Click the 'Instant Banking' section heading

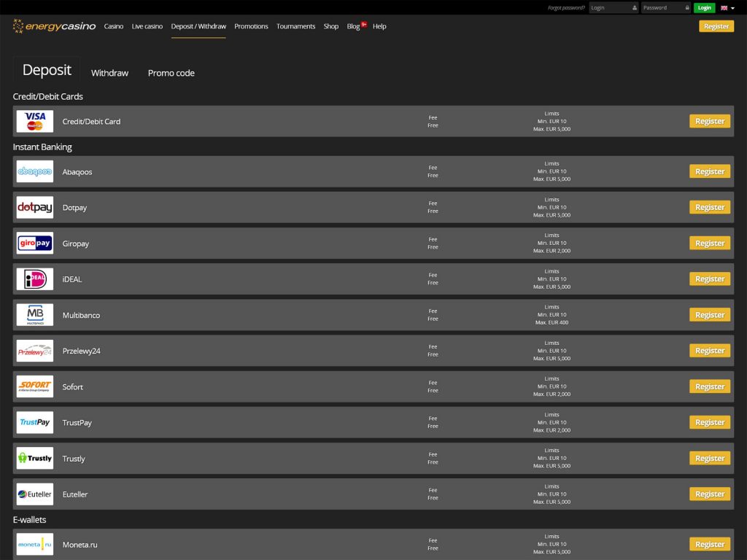coord(42,147)
